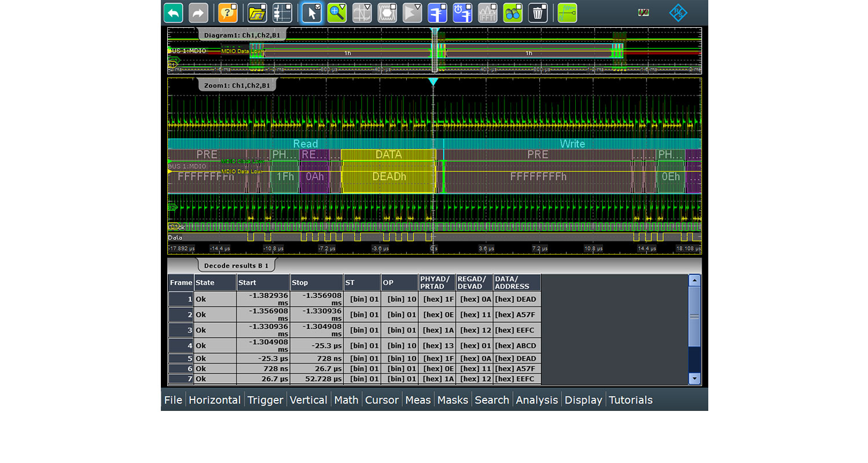The width and height of the screenshot is (868, 463).
Task: Open the Trigger menu
Action: 265,400
